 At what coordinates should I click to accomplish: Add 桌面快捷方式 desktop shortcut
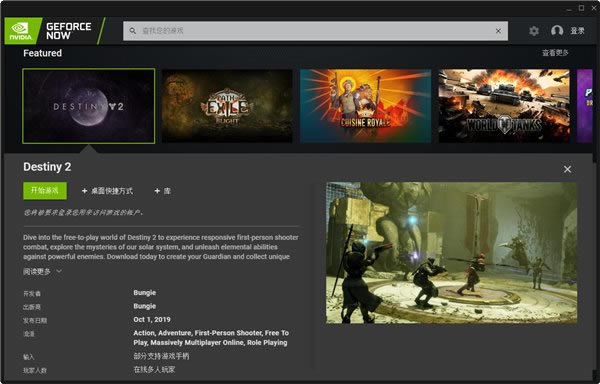pyautogui.click(x=108, y=191)
